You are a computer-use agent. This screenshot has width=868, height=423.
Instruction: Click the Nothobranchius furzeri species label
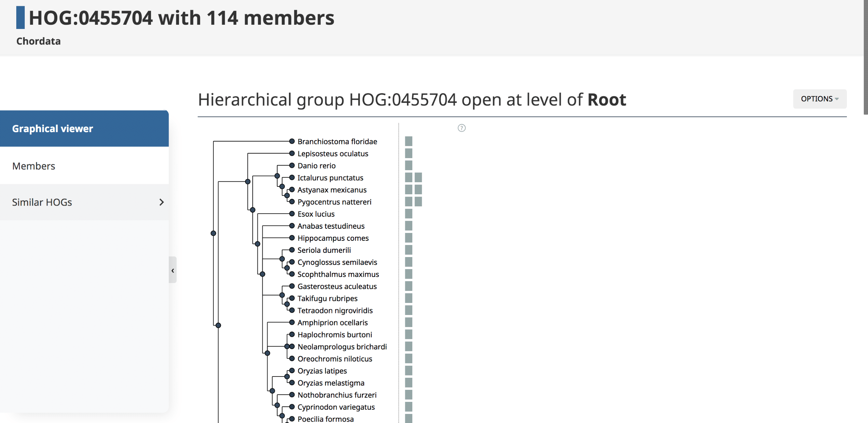[x=337, y=395]
